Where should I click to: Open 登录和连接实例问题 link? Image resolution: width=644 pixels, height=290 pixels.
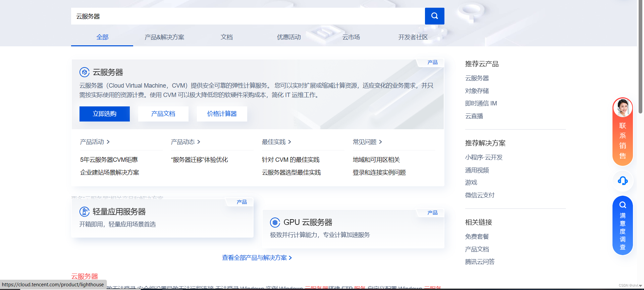pyautogui.click(x=379, y=173)
